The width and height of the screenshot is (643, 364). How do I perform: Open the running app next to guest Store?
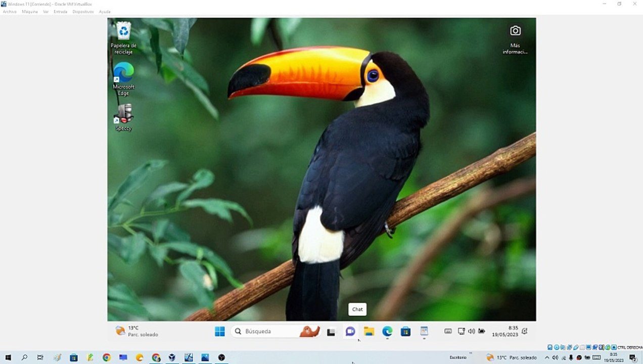(424, 331)
